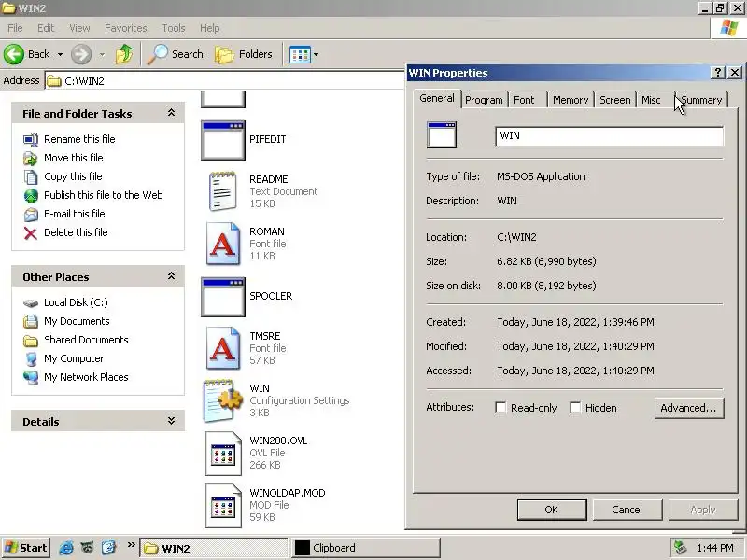Select the TMSRE font file icon
The height and width of the screenshot is (560, 747).
pyautogui.click(x=223, y=348)
